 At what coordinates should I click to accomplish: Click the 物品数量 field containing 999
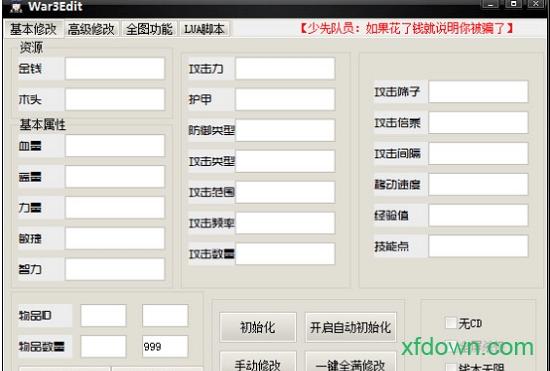165,346
